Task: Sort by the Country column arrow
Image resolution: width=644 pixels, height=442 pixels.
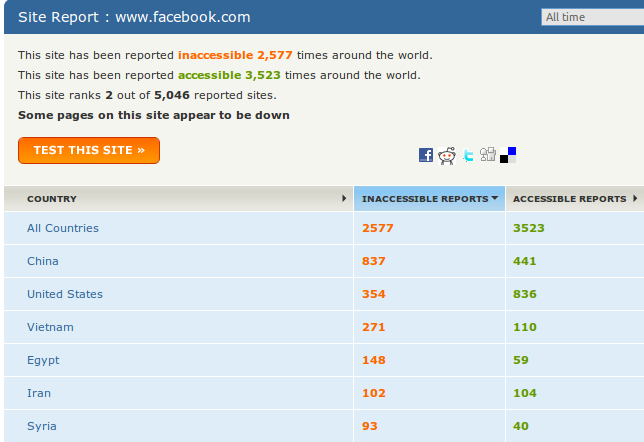Action: [345, 199]
